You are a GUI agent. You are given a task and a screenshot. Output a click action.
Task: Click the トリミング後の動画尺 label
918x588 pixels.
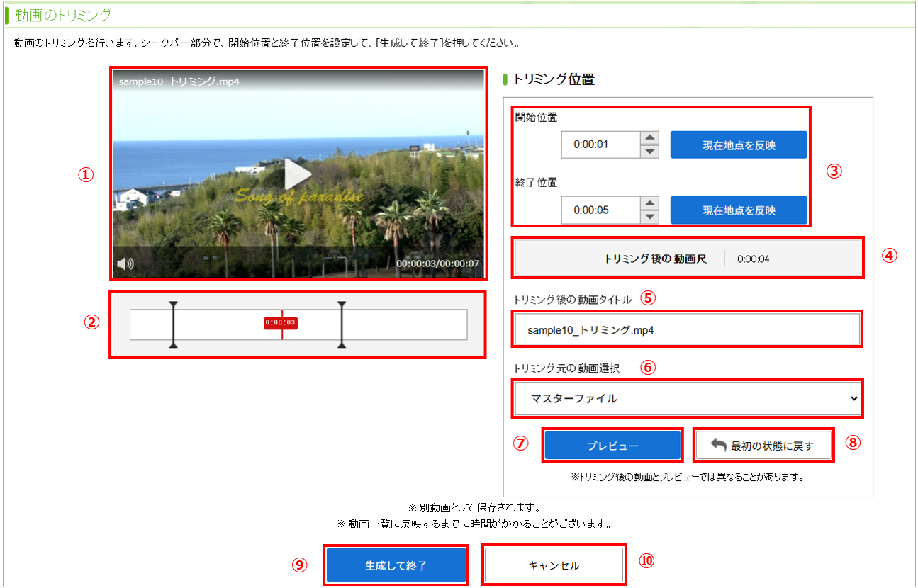coord(655,259)
